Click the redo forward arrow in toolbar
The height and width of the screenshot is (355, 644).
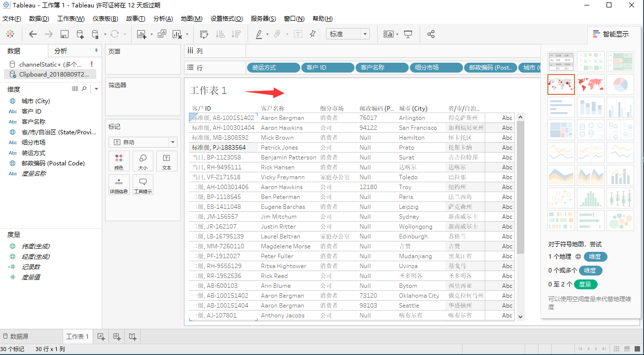49,34
